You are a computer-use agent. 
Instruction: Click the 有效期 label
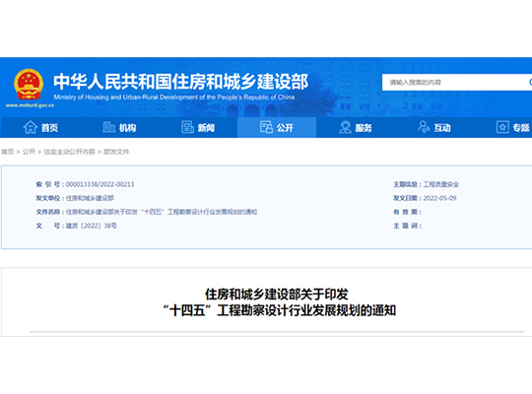pyautogui.click(x=407, y=212)
